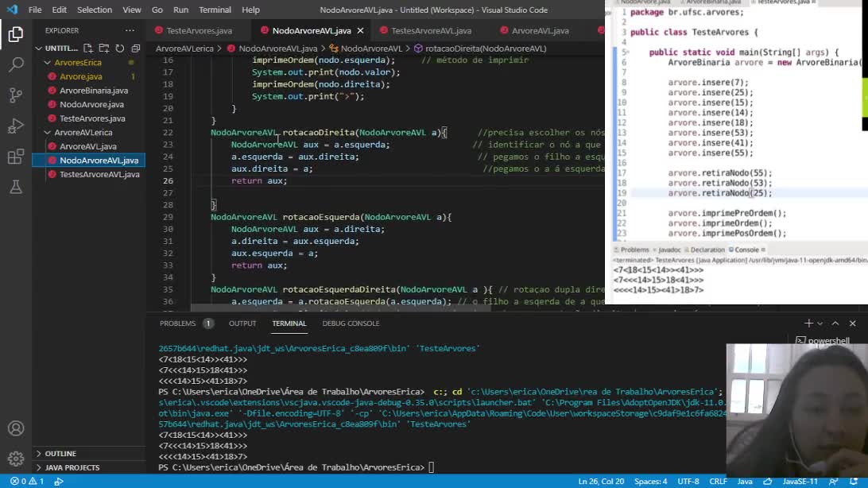Switch to the ArvoreAVL.java editor tab
The image size is (868, 488).
541,30
